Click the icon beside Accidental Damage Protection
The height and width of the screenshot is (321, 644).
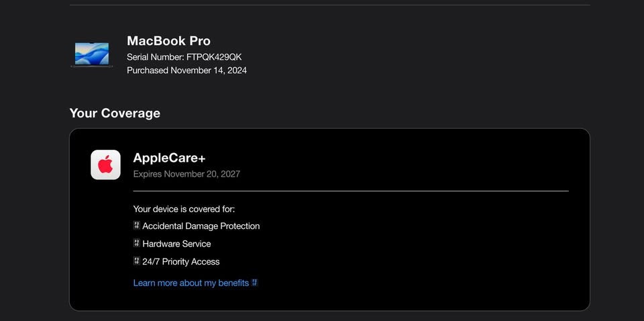point(137,226)
